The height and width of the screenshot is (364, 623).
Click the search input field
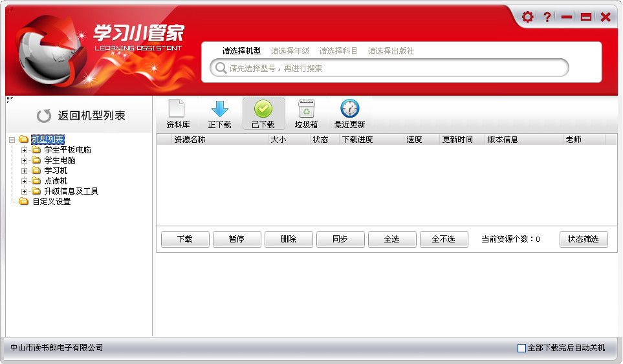(x=395, y=68)
